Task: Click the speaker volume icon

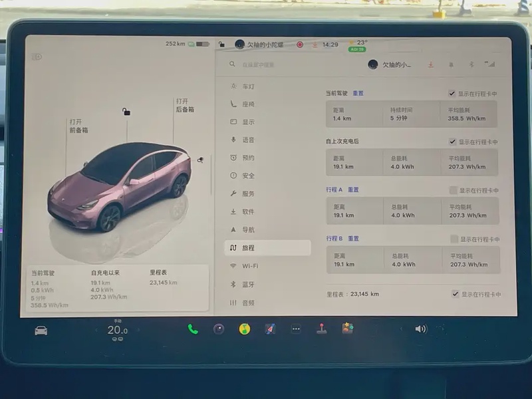Action: pyautogui.click(x=420, y=329)
